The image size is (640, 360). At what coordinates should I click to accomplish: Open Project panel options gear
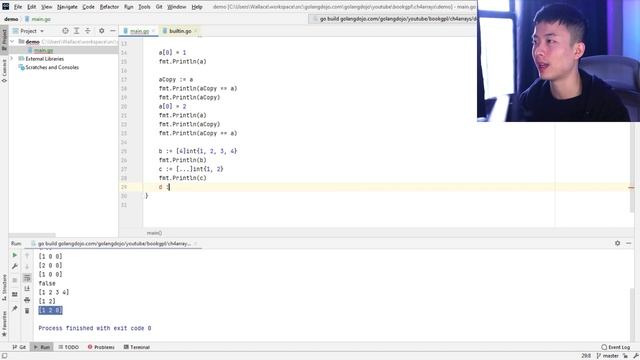102,31
